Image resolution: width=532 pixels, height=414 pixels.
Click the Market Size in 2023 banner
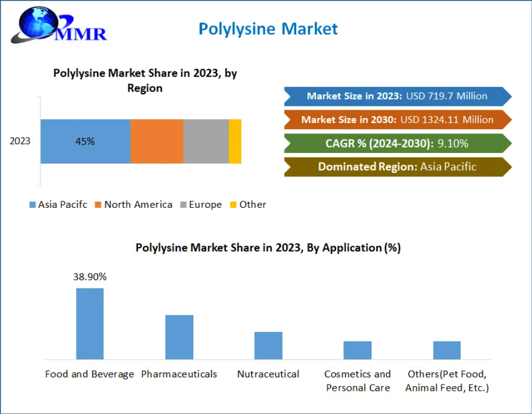(x=397, y=96)
